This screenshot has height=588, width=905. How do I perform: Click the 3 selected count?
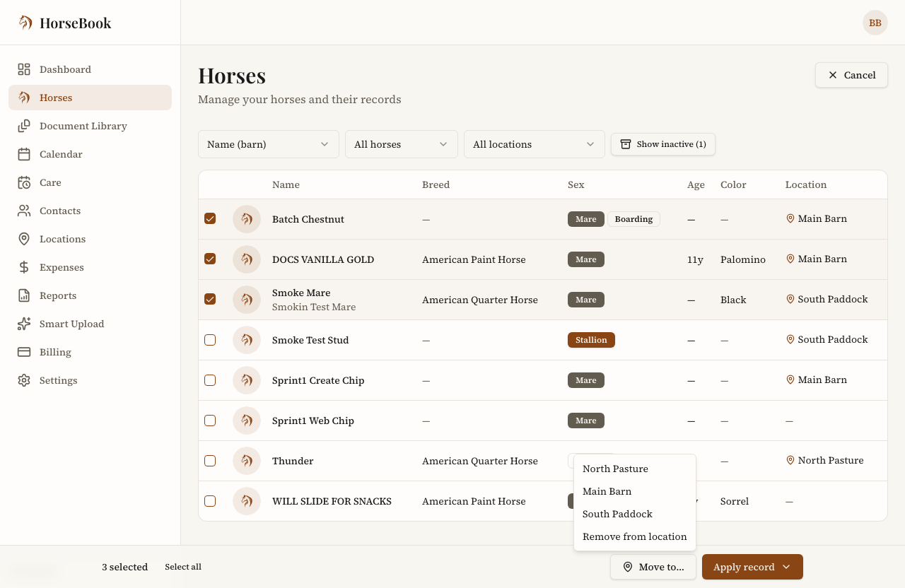pos(124,567)
